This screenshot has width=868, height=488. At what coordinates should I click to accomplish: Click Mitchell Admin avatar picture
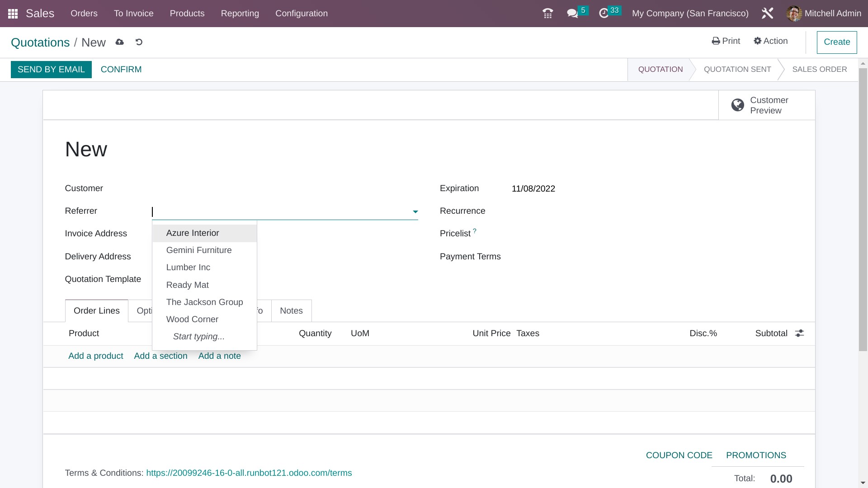pyautogui.click(x=794, y=14)
